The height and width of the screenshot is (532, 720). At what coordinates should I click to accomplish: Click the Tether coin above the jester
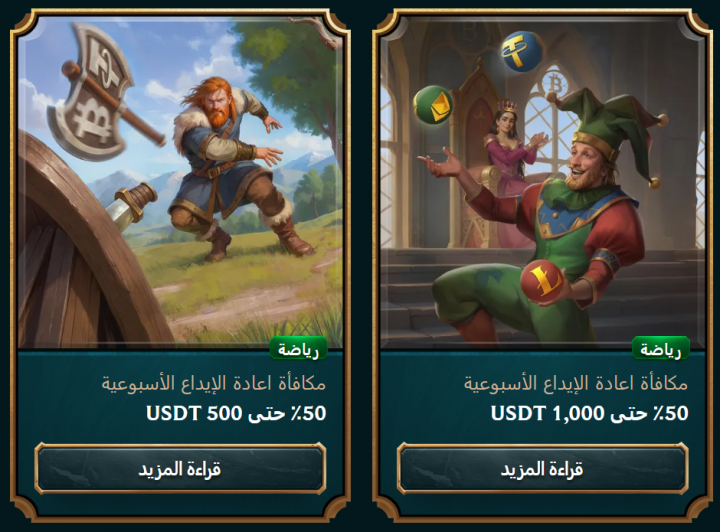click(x=522, y=51)
